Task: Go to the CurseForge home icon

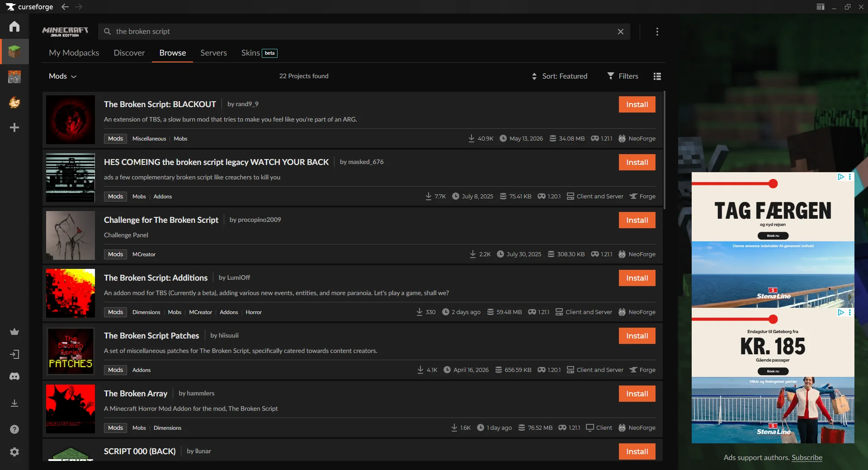Action: pos(14,27)
